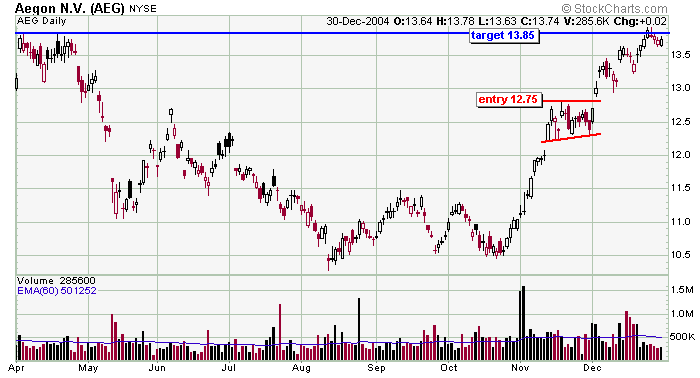Viewport: 700px width, 378px height.
Task: Click the 'target 13.85' label
Action: click(x=504, y=36)
